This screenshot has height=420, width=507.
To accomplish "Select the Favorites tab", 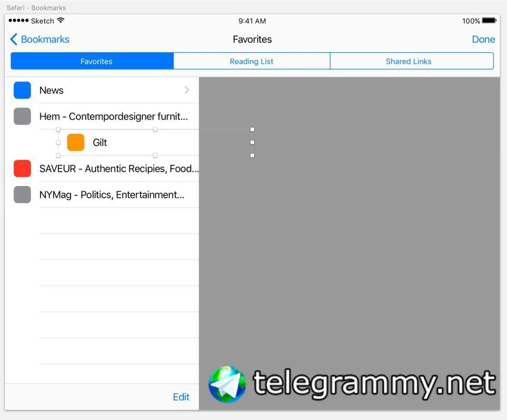I will 92,61.
